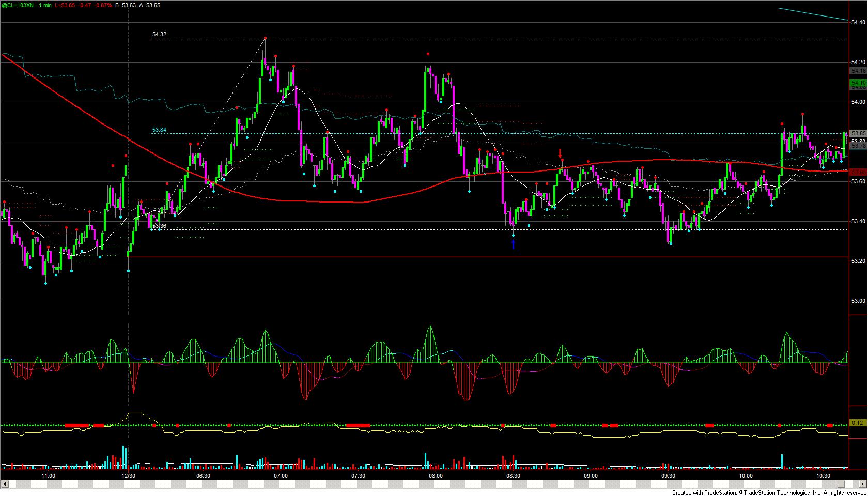Click the 10:30 time axis label

823,476
